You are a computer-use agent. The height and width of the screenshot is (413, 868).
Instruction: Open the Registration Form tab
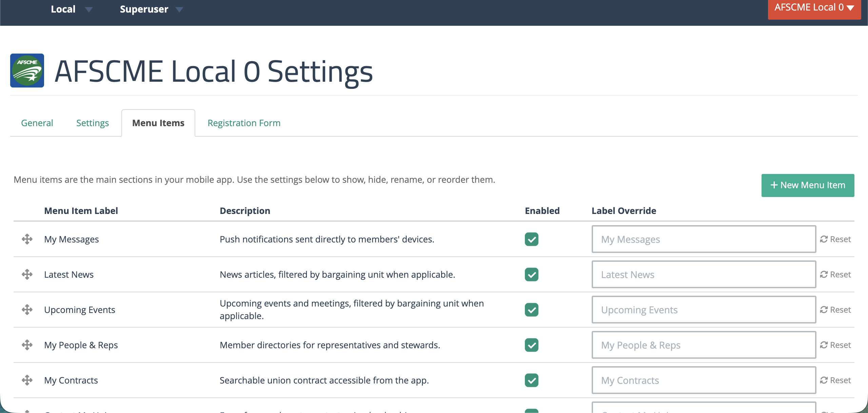coord(244,123)
